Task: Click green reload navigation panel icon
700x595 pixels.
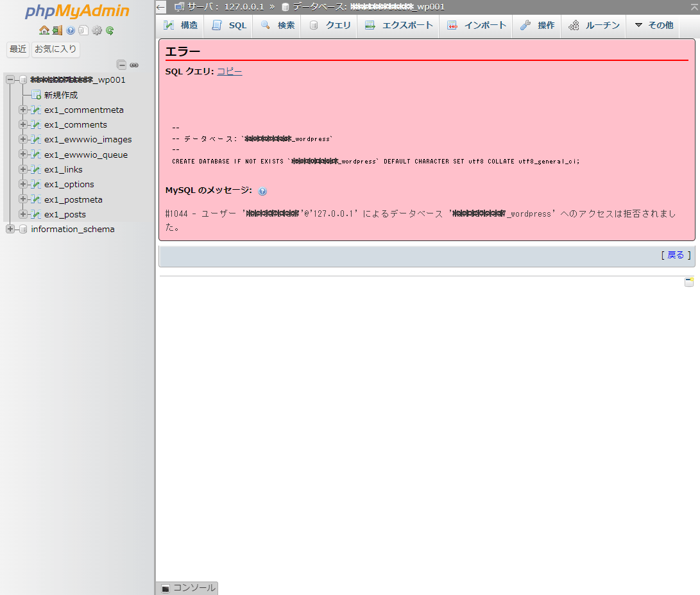Action: pos(110,30)
